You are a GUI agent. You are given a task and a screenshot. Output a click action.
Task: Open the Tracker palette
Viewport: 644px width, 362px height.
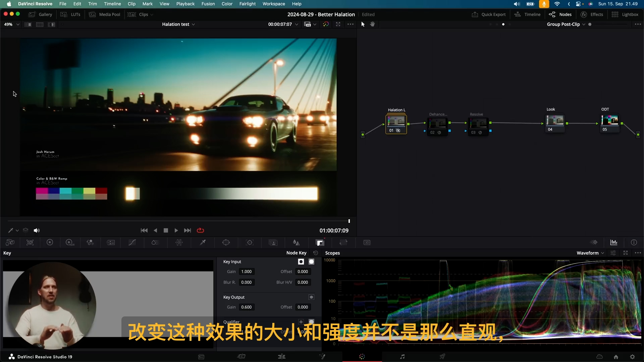click(250, 242)
